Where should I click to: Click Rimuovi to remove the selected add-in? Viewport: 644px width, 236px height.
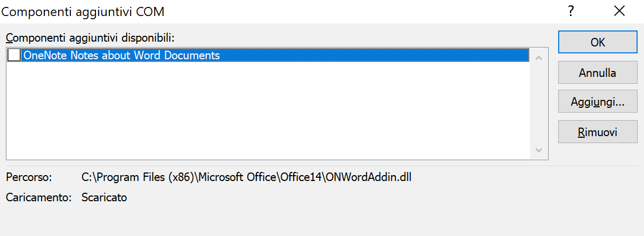598,132
